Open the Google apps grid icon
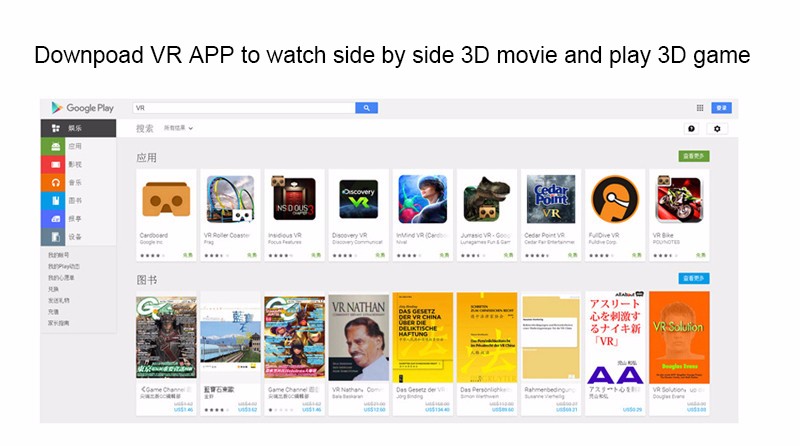Image resolution: width=800 pixels, height=446 pixels. [x=700, y=108]
